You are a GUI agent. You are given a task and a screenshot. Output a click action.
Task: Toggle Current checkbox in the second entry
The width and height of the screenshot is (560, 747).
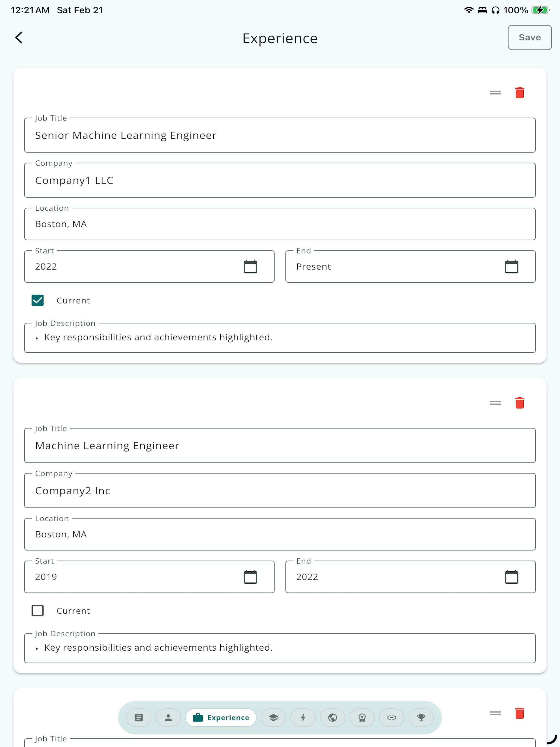pyautogui.click(x=37, y=610)
